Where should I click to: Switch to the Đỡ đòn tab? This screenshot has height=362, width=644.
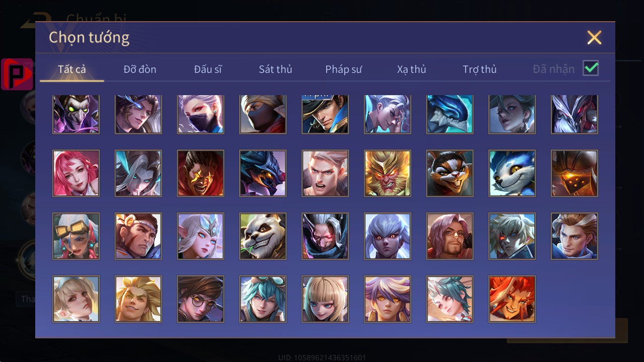(x=140, y=69)
